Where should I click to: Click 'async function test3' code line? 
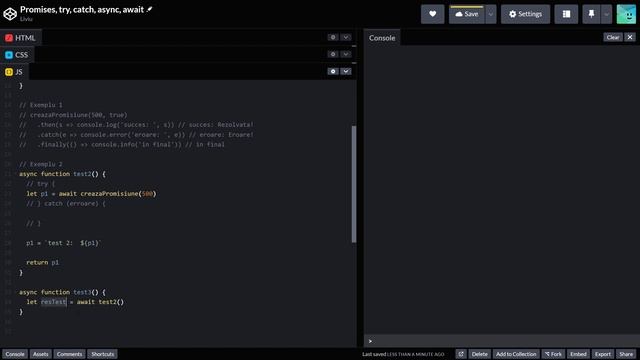pos(62,292)
